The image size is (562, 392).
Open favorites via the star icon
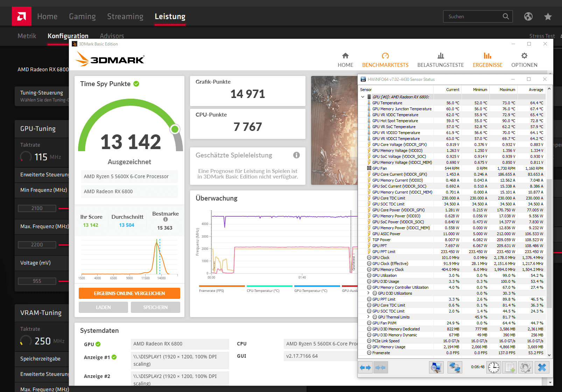click(548, 16)
